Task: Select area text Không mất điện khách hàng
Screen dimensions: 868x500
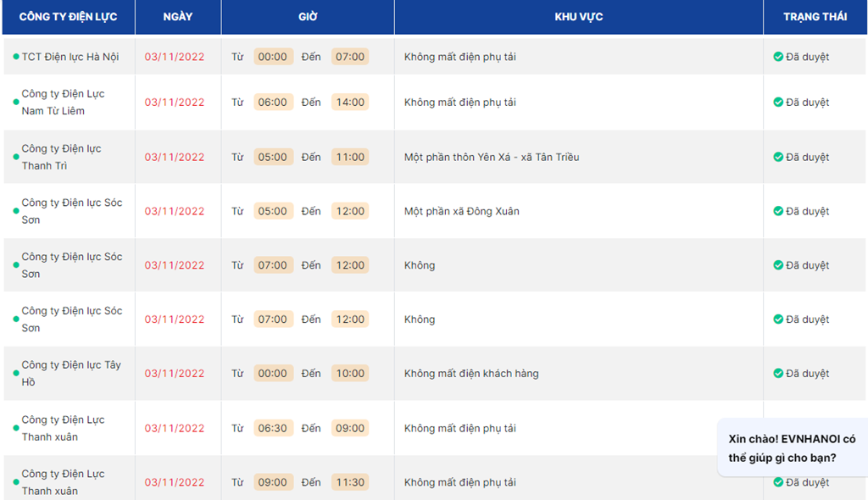Action: click(x=471, y=373)
